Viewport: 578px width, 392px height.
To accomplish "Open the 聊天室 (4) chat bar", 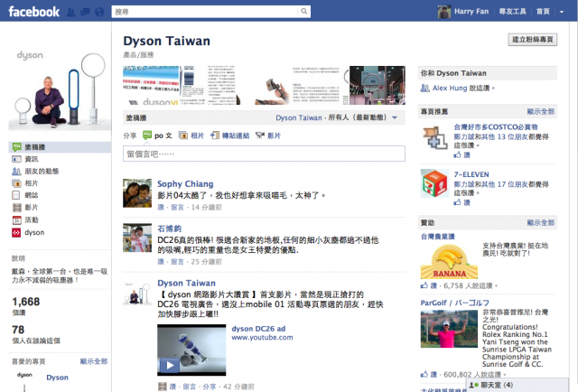I will (517, 385).
